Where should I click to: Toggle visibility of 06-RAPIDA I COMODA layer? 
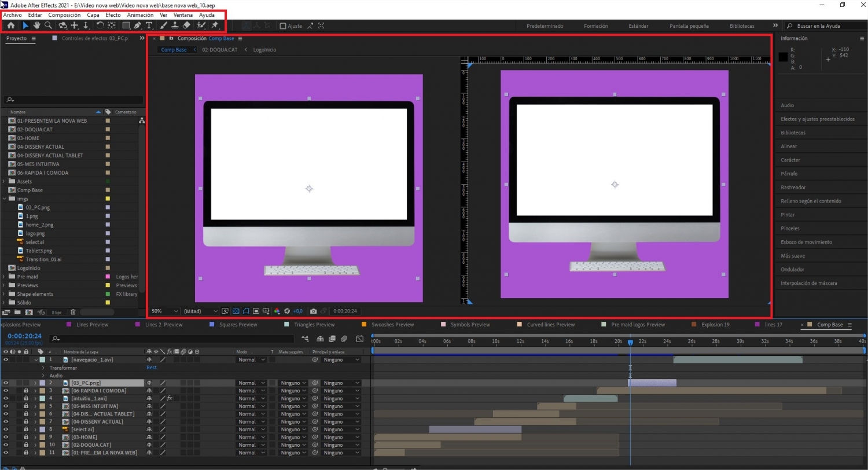click(6, 391)
